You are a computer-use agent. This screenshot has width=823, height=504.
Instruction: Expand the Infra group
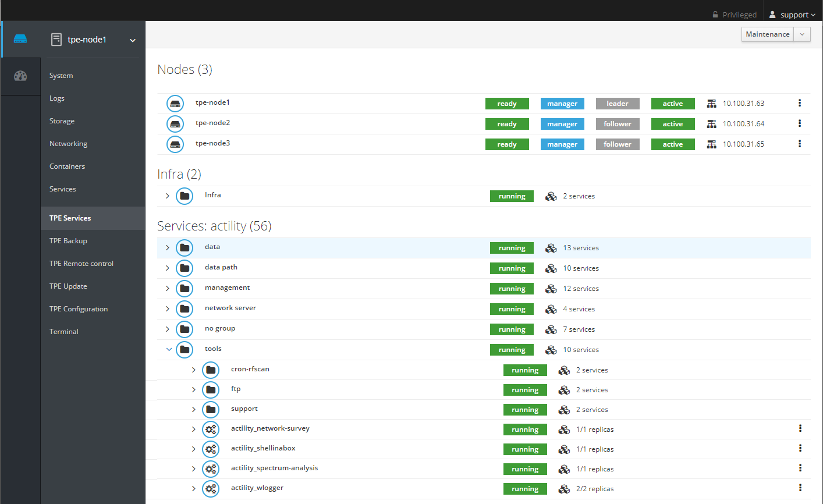click(x=168, y=196)
